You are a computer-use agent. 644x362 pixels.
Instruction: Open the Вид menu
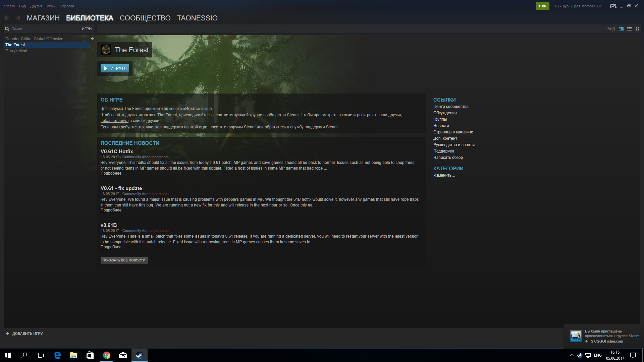[x=22, y=6]
